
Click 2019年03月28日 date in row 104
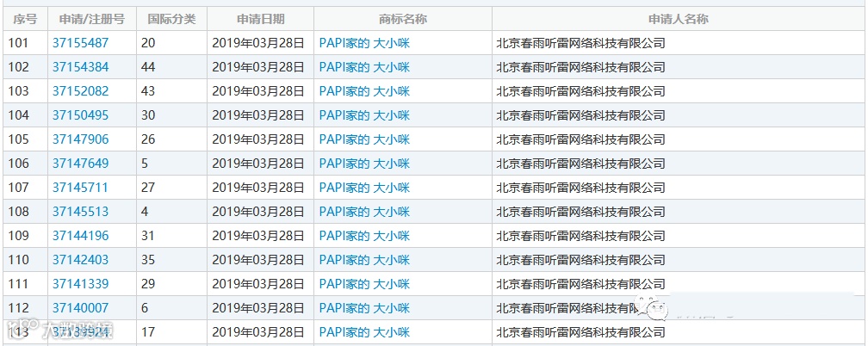(x=258, y=115)
